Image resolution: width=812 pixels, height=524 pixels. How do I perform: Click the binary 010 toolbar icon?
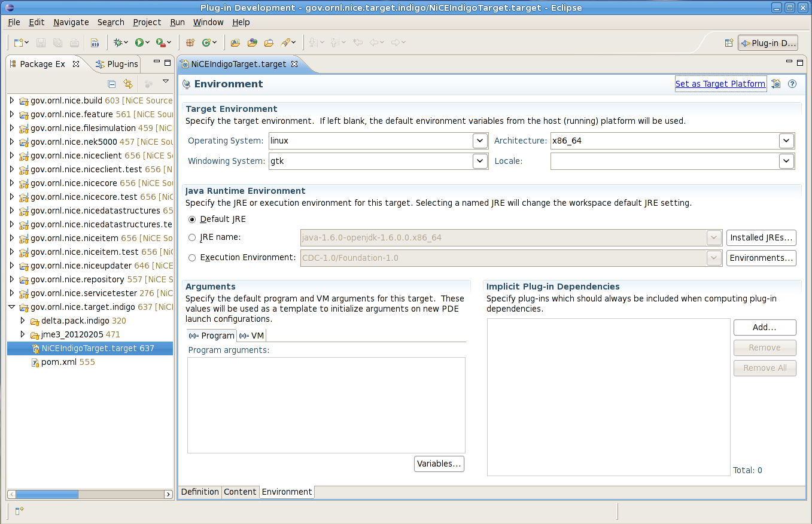pyautogui.click(x=95, y=42)
